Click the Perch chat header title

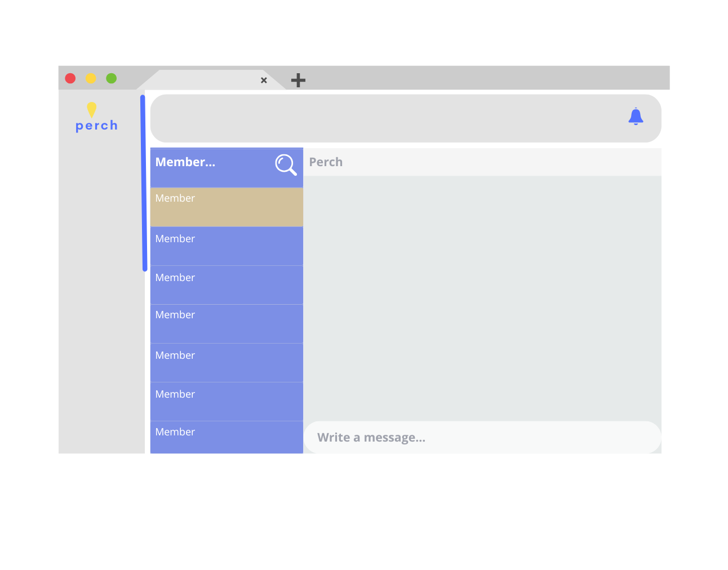pos(326,162)
